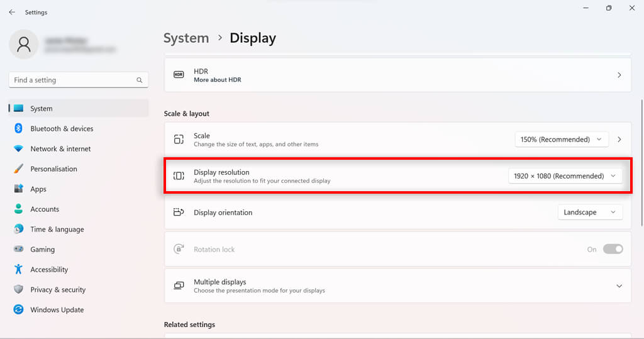Open the Scale percentage dropdown
This screenshot has height=339, width=644.
click(x=561, y=139)
